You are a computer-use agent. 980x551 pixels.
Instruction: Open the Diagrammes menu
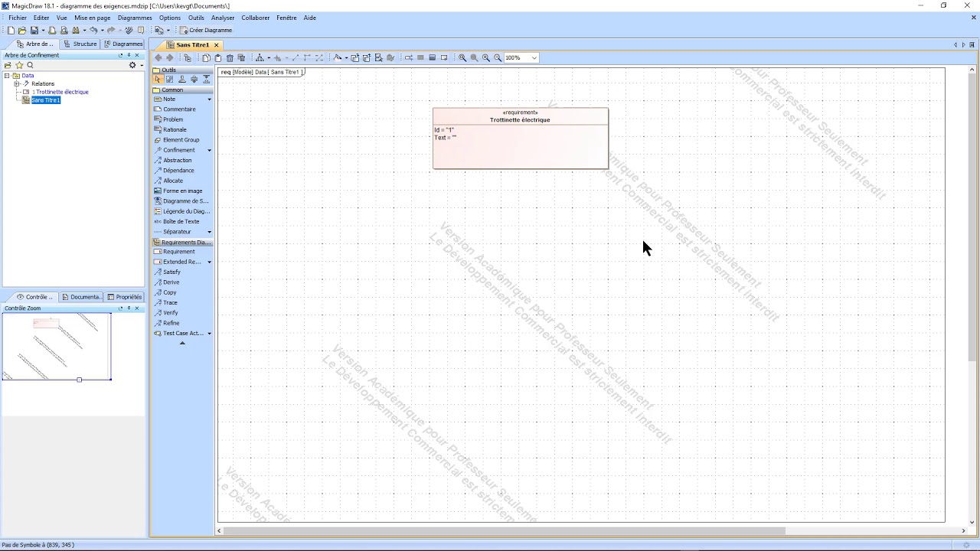(x=135, y=18)
